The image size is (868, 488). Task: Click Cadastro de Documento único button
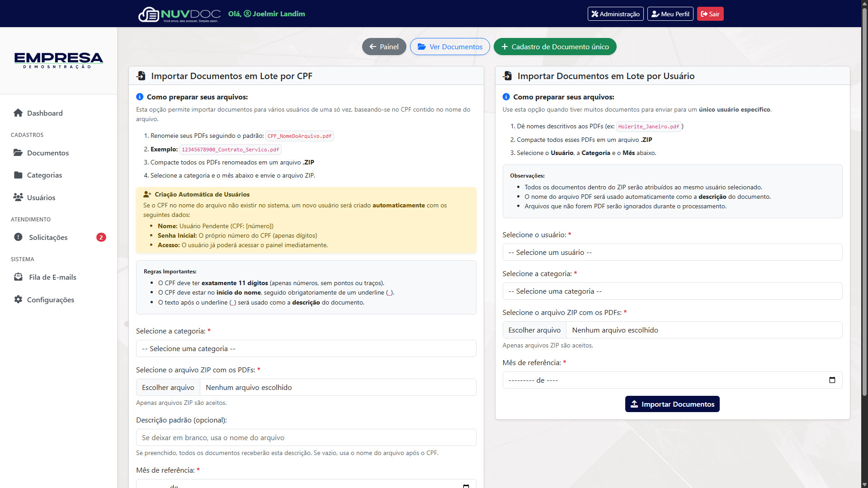pyautogui.click(x=555, y=47)
